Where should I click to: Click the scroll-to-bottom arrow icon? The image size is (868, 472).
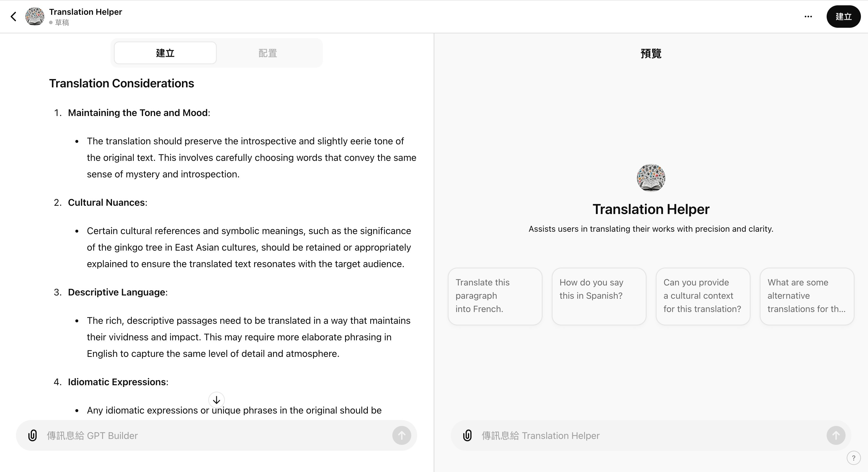[216, 400]
